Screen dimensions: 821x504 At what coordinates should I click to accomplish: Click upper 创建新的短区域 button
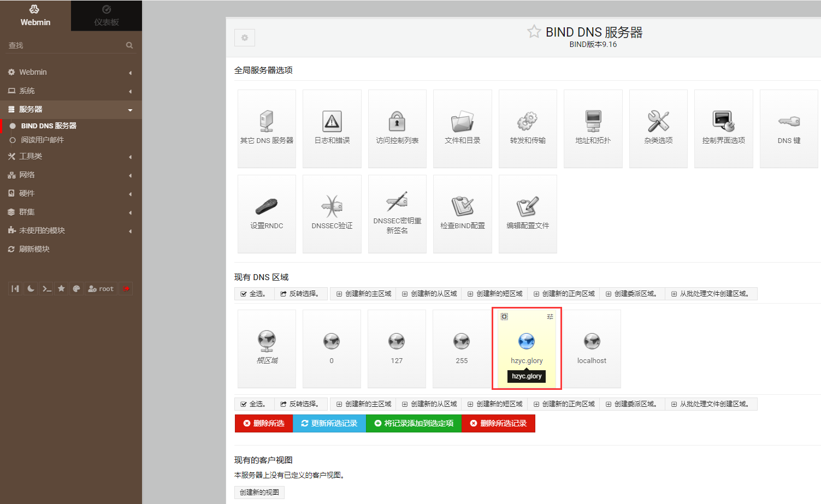tap(495, 294)
